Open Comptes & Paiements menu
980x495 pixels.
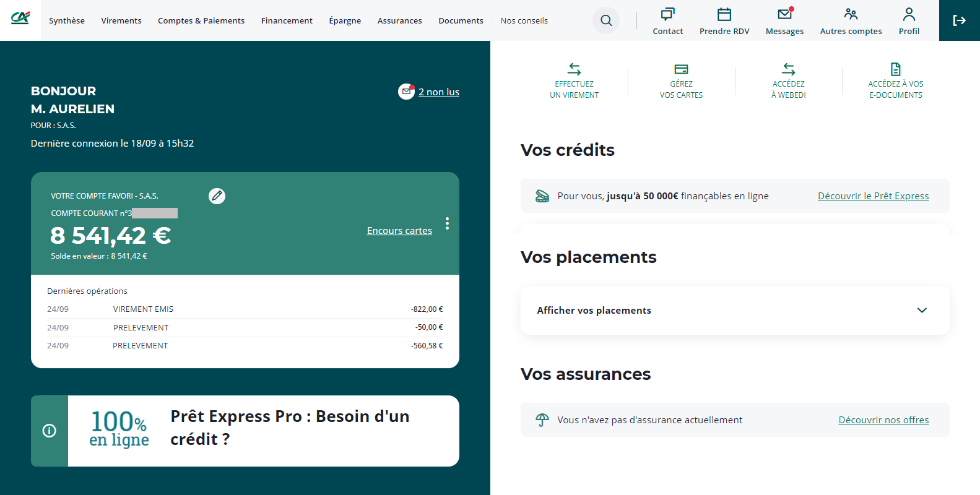(x=201, y=20)
